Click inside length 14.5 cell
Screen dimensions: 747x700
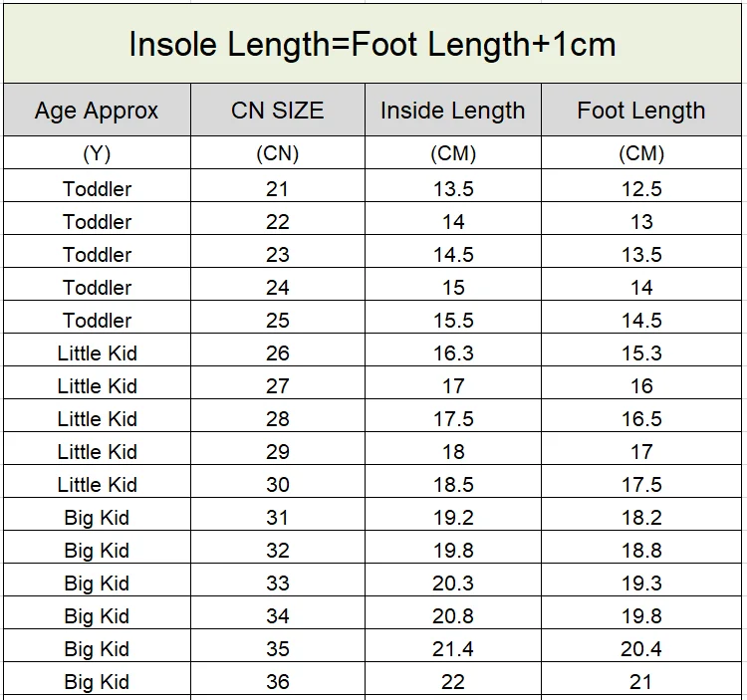[453, 255]
